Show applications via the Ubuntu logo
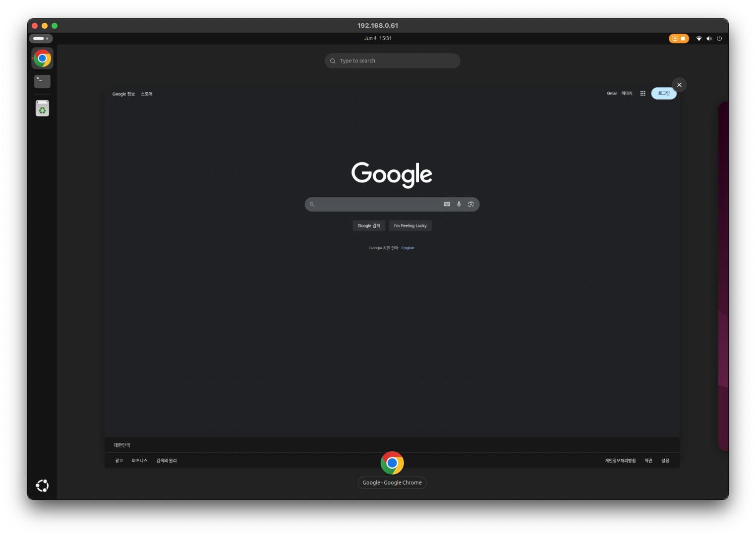The height and width of the screenshot is (536, 756). [42, 485]
